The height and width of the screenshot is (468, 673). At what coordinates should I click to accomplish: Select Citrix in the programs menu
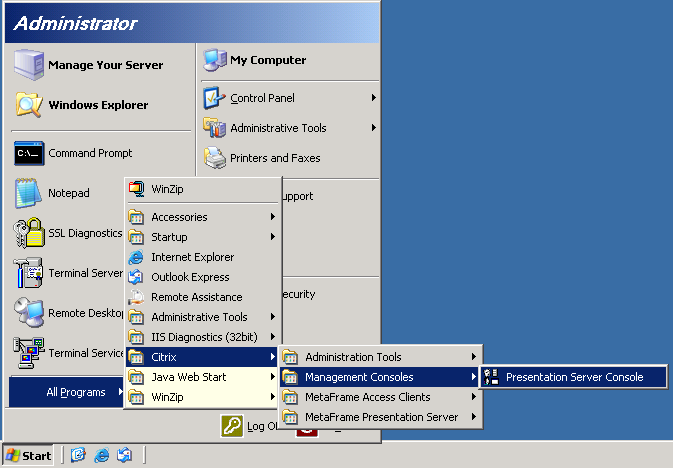pos(201,357)
